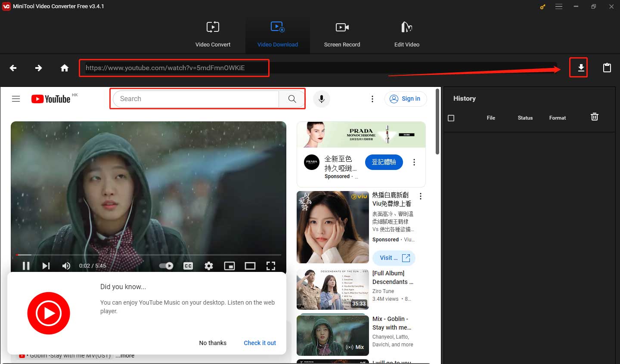
Task: Open Mix - Goblin - Stay with me title
Action: click(x=392, y=323)
